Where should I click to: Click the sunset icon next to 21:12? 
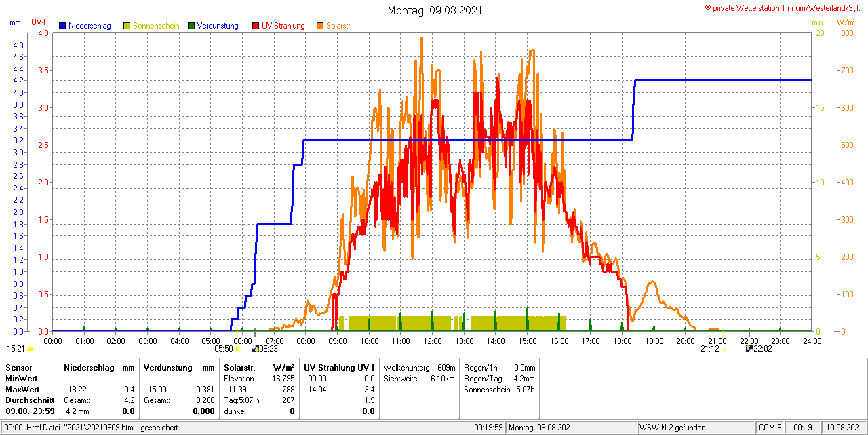point(723,348)
